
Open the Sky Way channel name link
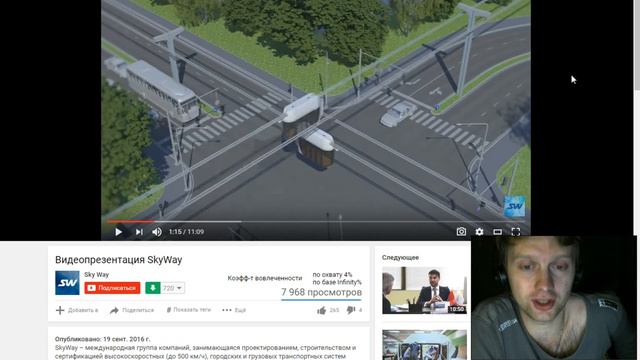tap(97, 274)
